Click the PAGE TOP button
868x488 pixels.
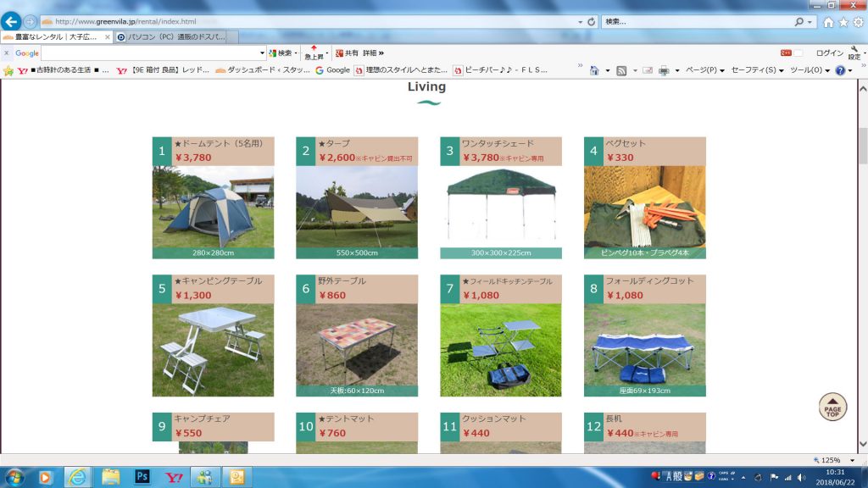click(832, 408)
